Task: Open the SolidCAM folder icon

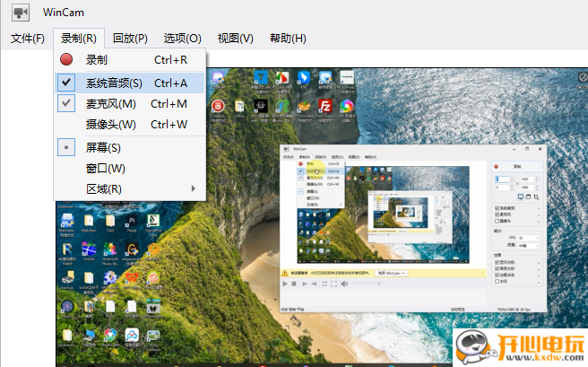Action: 89,278
